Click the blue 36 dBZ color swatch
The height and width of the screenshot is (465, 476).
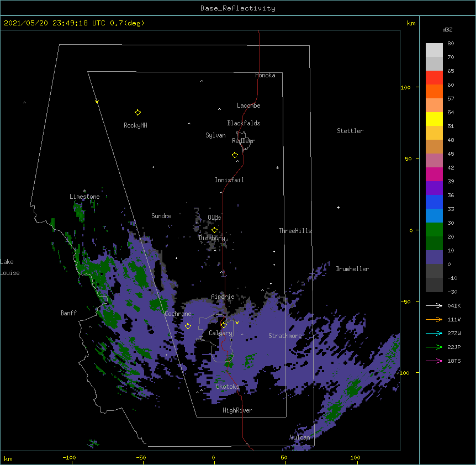(434, 202)
